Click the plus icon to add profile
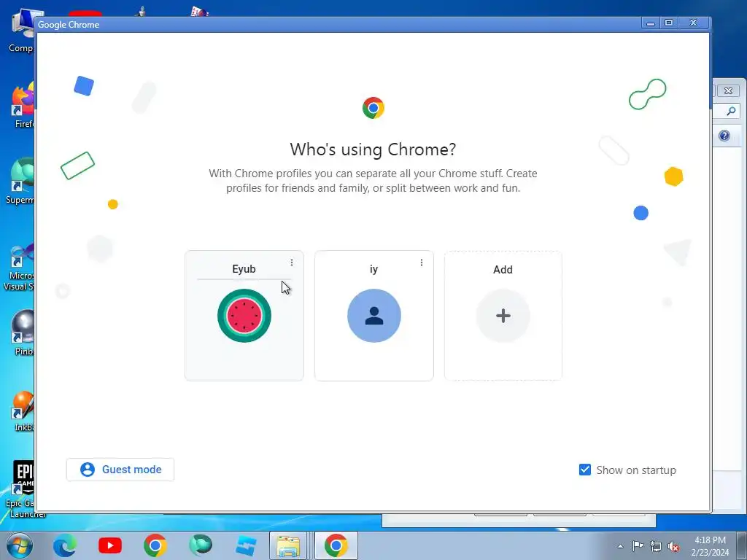The image size is (747, 560). click(x=503, y=316)
